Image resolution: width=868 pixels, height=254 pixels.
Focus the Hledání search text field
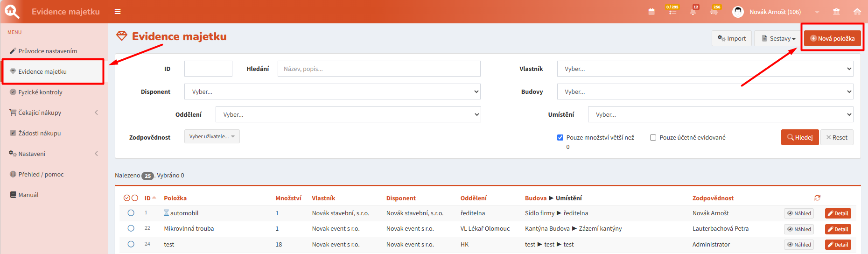[x=379, y=69]
